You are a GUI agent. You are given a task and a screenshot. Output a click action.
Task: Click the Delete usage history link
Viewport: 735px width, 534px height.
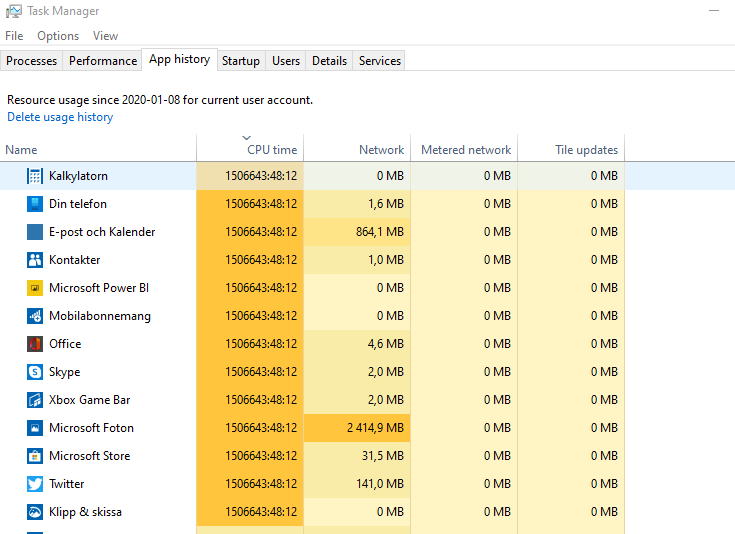[60, 117]
